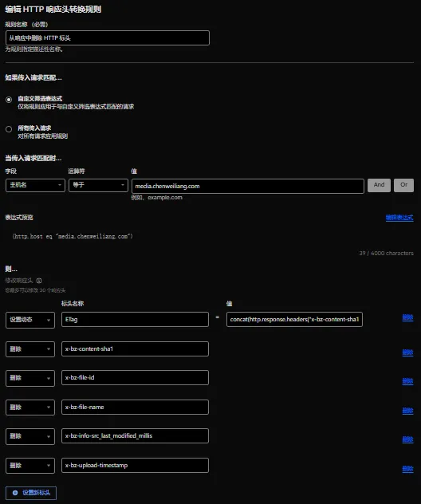This screenshot has height=504, width=421.
Task: Select the 所有传入请求 radio button
Action: (x=9, y=129)
